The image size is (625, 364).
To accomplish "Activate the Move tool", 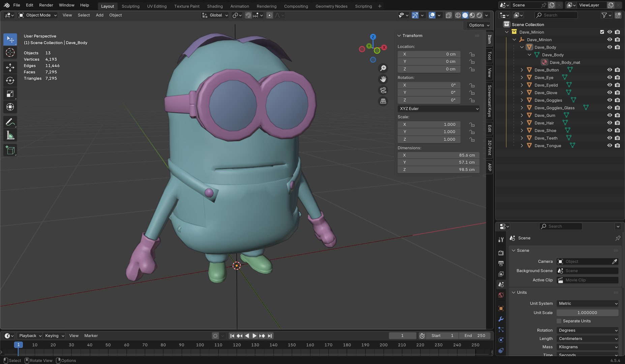I will click(x=10, y=67).
